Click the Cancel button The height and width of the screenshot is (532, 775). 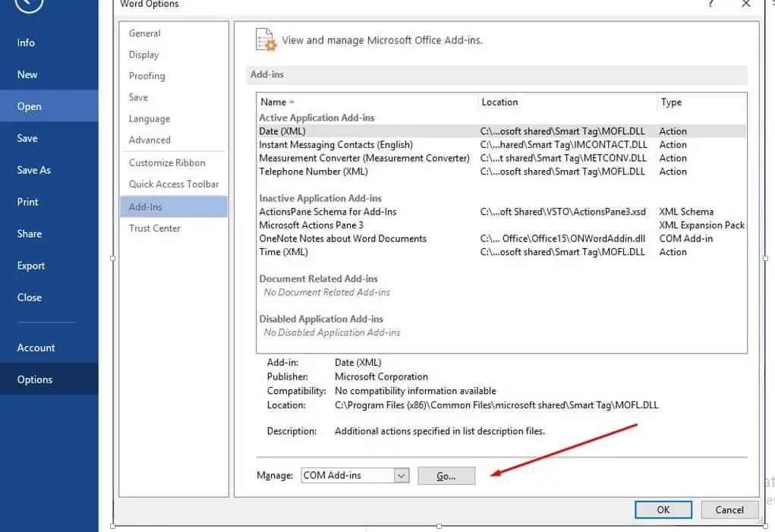(729, 510)
